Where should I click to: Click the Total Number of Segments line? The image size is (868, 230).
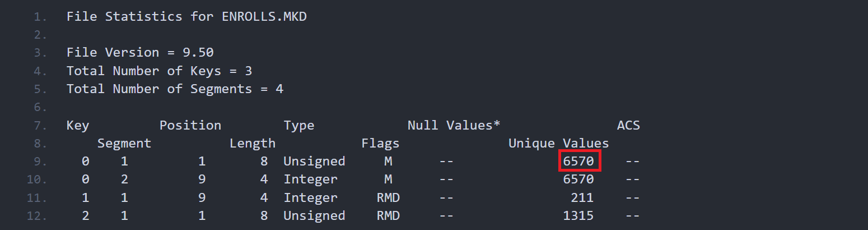[175, 89]
